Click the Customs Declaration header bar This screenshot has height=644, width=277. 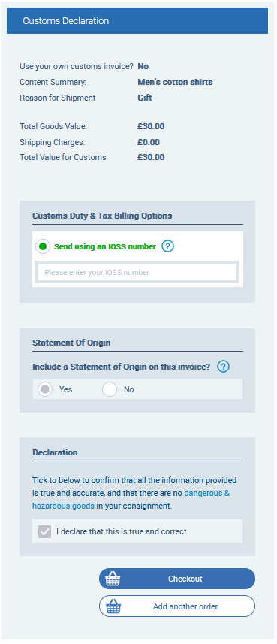pos(137,20)
